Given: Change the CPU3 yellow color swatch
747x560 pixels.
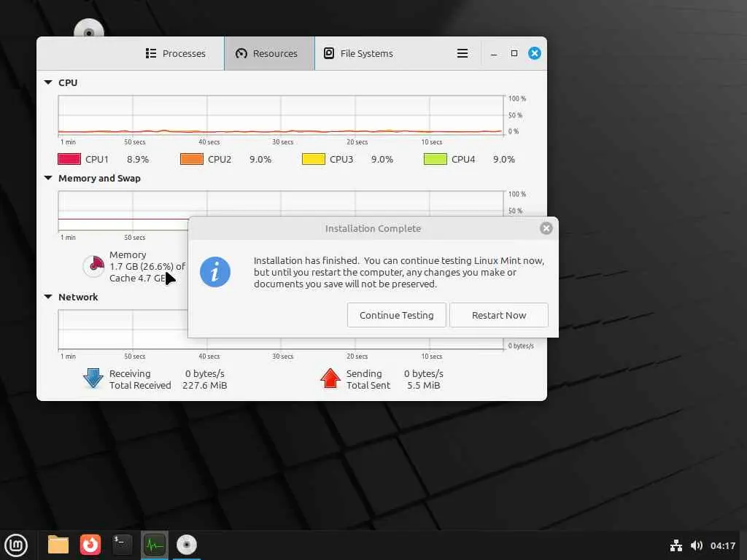Looking at the screenshot, I should [x=314, y=159].
